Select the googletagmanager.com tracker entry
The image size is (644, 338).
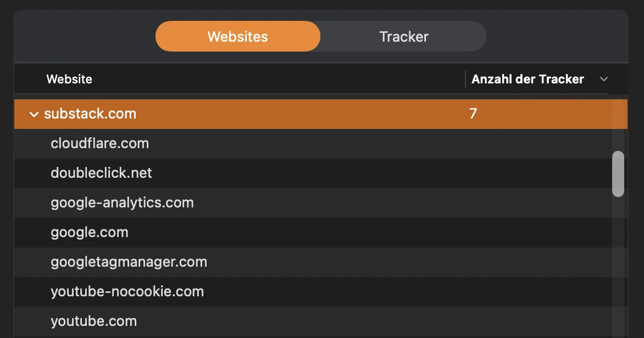(x=129, y=262)
